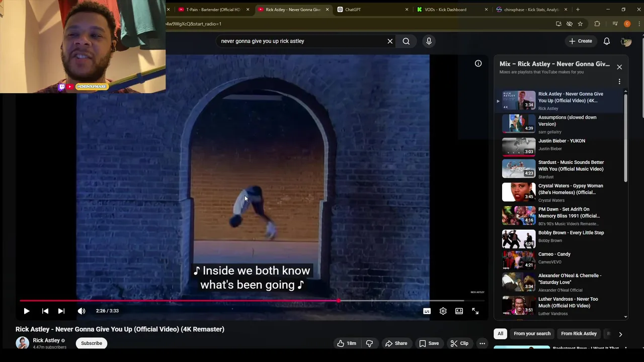Open a new browser tab
Viewport: 644px width, 362px height.
(578, 10)
